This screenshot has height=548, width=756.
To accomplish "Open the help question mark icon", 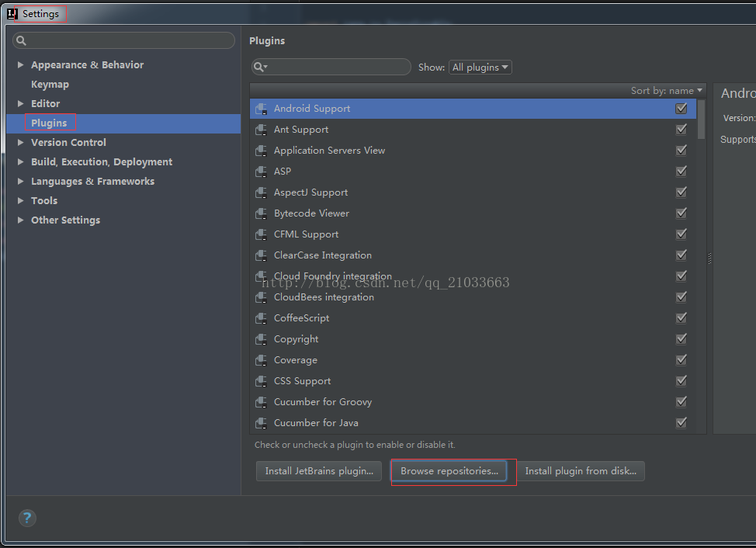I will [x=27, y=519].
